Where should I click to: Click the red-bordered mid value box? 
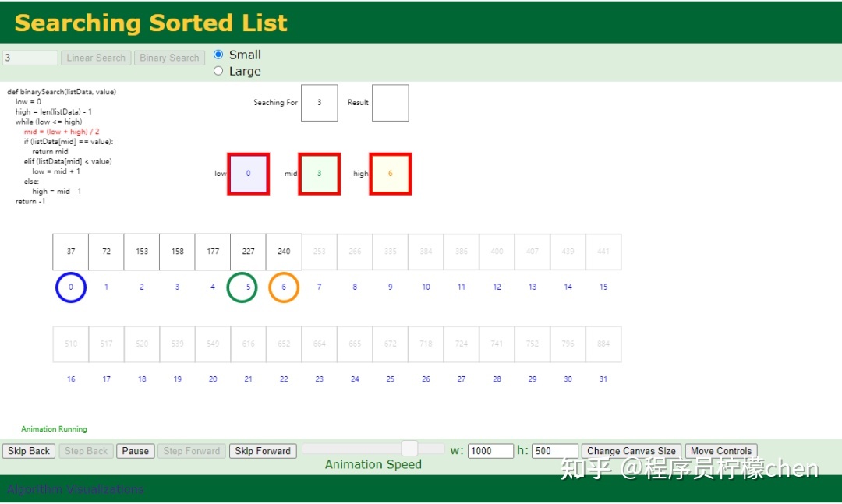[x=320, y=174]
